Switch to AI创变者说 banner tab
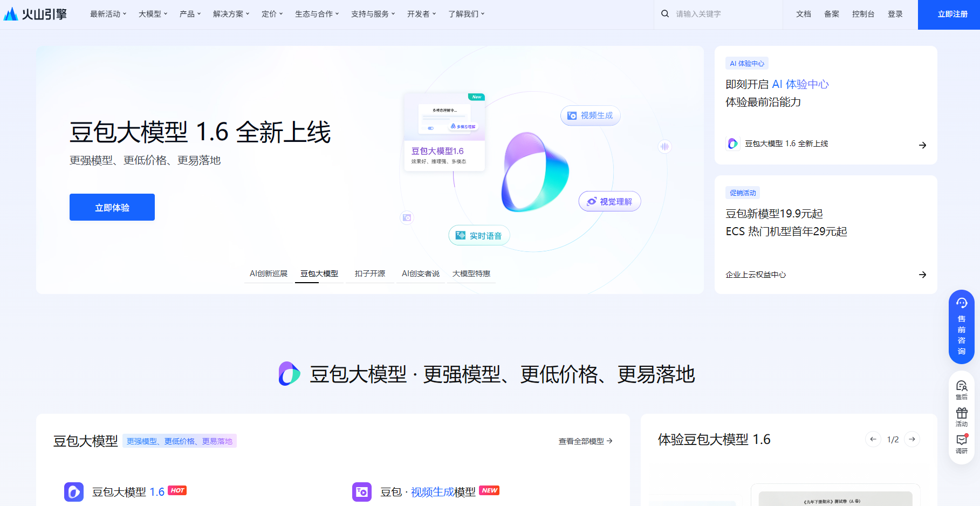 pyautogui.click(x=421, y=273)
